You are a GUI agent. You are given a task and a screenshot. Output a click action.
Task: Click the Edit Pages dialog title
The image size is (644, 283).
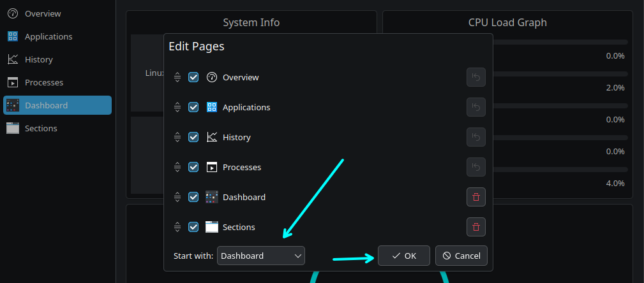click(x=197, y=47)
